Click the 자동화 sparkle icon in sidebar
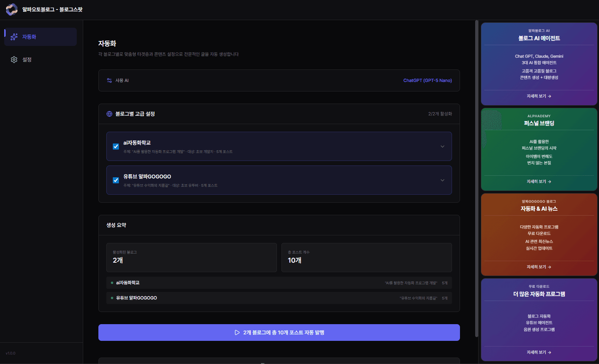This screenshot has width=599, height=364. 14,37
